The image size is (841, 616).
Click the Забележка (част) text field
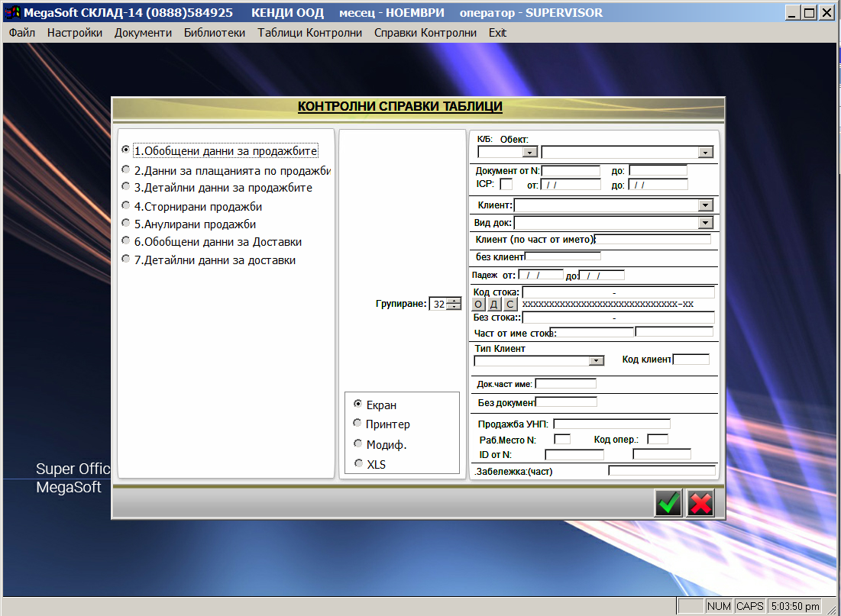click(661, 471)
